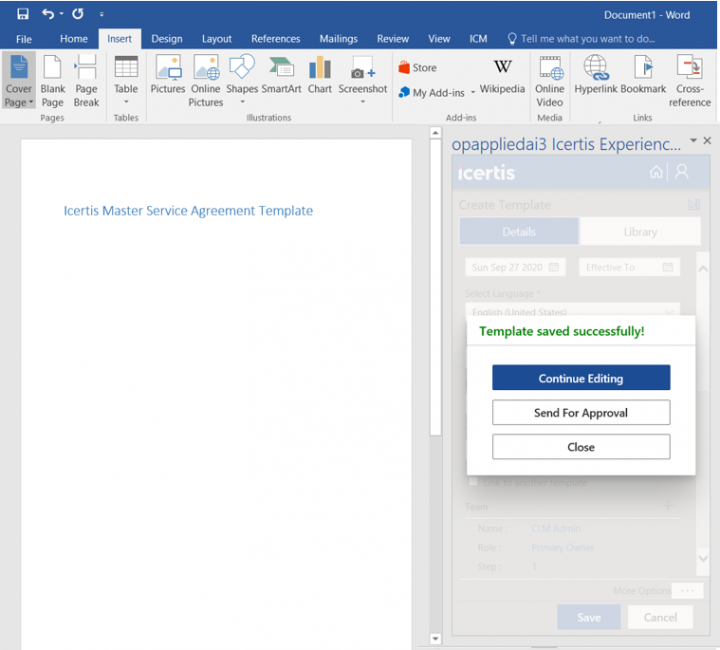
Task: Insert an Online Video
Action: (x=550, y=80)
